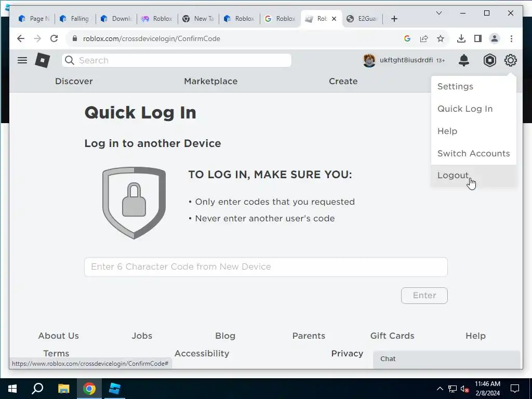This screenshot has height=399, width=532.
Task: Open the Robux balance icon
Action: 489,60
